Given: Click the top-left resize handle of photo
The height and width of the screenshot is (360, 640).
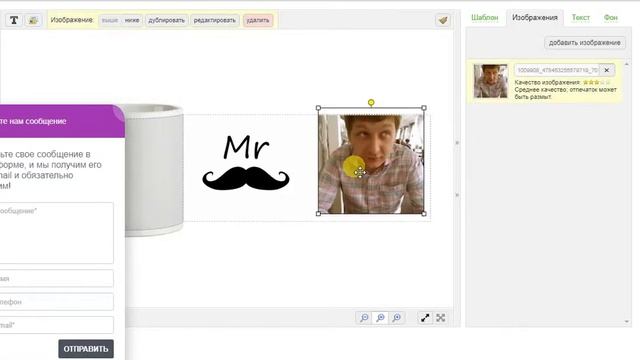Looking at the screenshot, I should click(318, 108).
